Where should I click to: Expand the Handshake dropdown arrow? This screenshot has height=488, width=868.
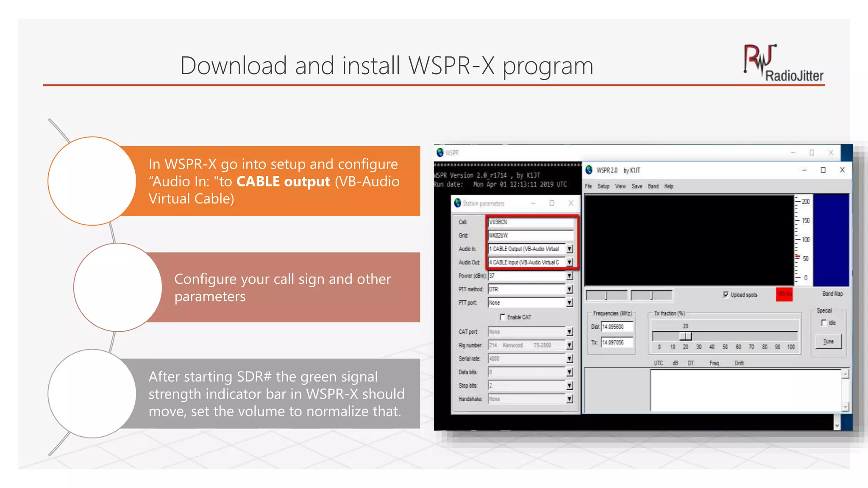point(570,399)
